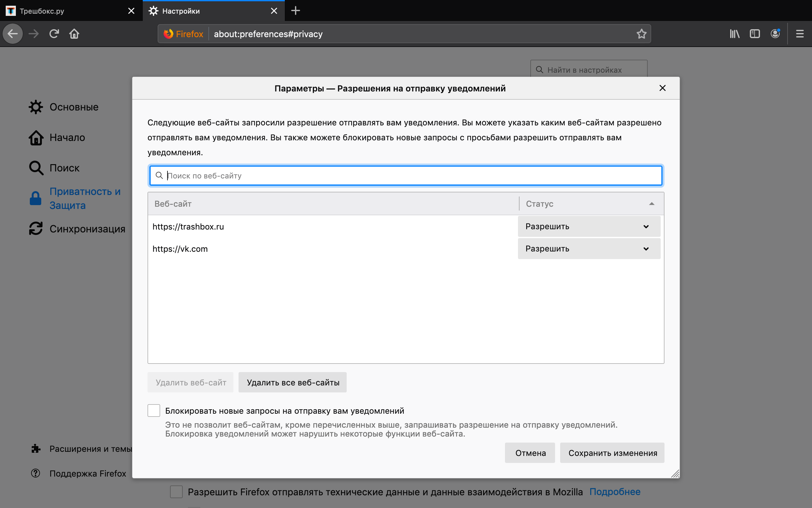
Task: Open the Основные settings category
Action: tap(74, 107)
